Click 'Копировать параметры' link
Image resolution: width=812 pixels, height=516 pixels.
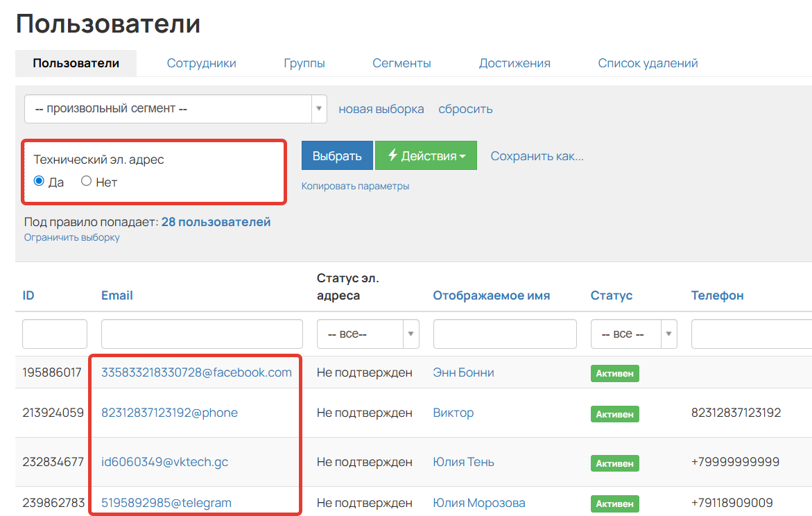pos(355,186)
